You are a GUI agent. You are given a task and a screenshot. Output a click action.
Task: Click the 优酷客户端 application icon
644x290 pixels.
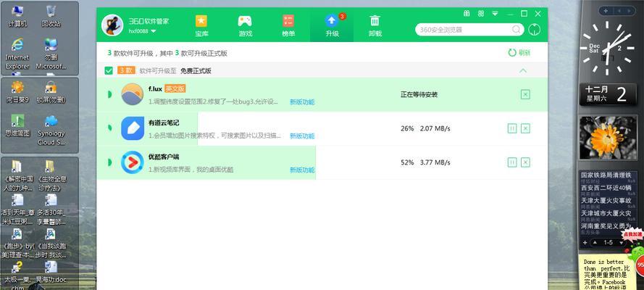(x=133, y=162)
